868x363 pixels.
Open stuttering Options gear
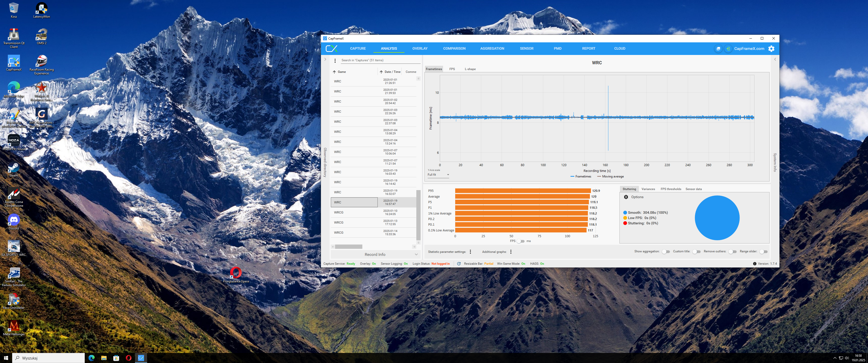pyautogui.click(x=626, y=197)
